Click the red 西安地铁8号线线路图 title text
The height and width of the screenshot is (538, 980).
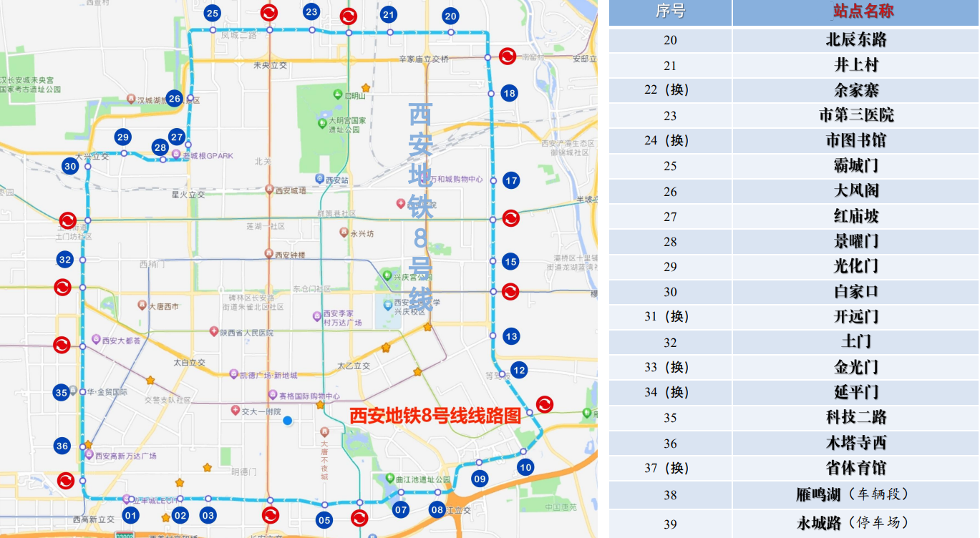(x=435, y=416)
